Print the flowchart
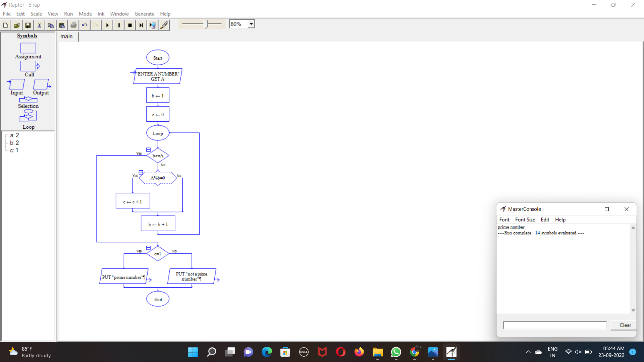This screenshot has height=362, width=644. coord(73,25)
